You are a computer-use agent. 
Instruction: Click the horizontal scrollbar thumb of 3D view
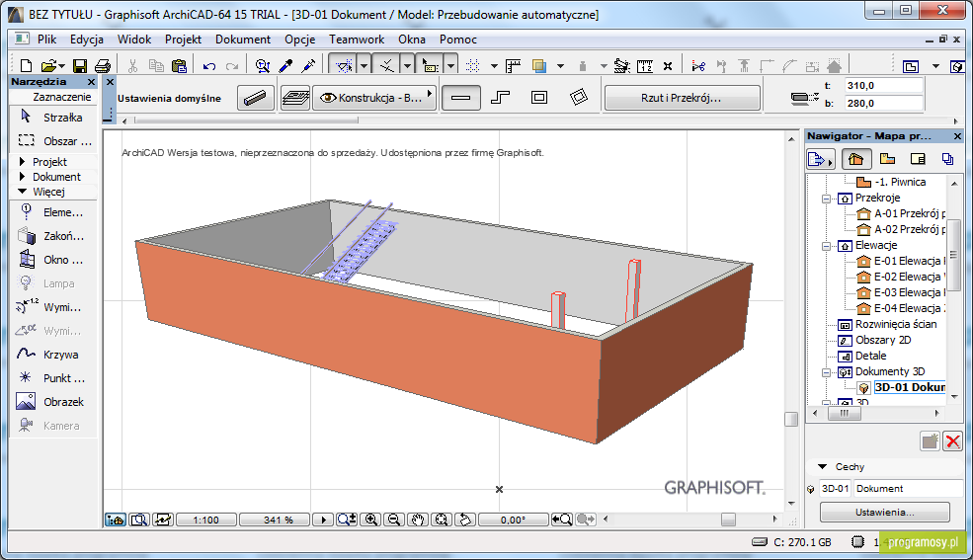(728, 520)
